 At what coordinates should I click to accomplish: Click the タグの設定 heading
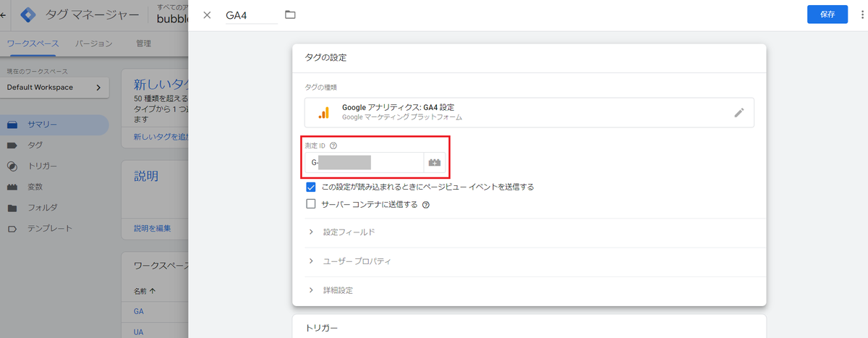(x=326, y=56)
